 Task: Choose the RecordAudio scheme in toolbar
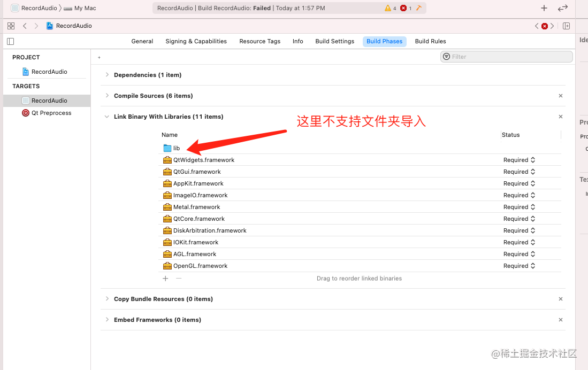click(x=34, y=8)
